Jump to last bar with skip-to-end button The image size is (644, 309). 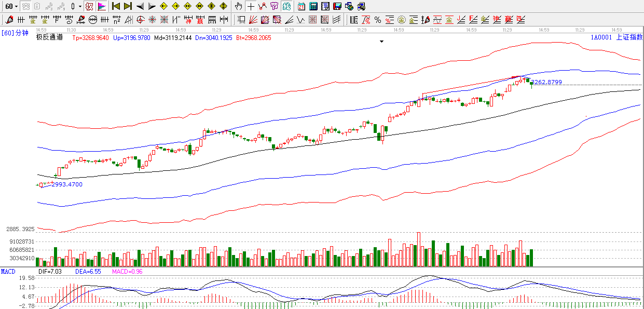pos(128,6)
